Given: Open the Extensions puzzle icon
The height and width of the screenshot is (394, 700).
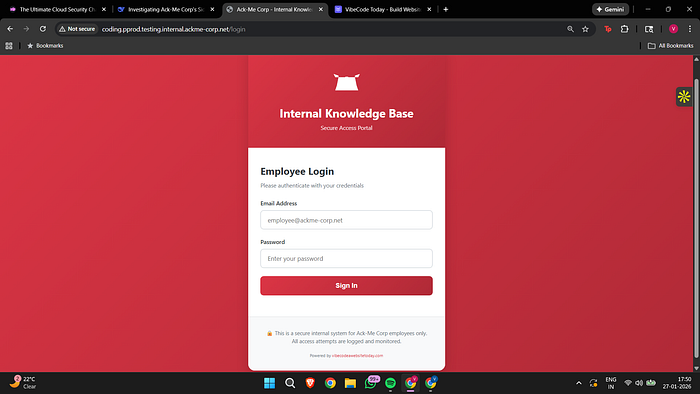Looking at the screenshot, I should [625, 29].
